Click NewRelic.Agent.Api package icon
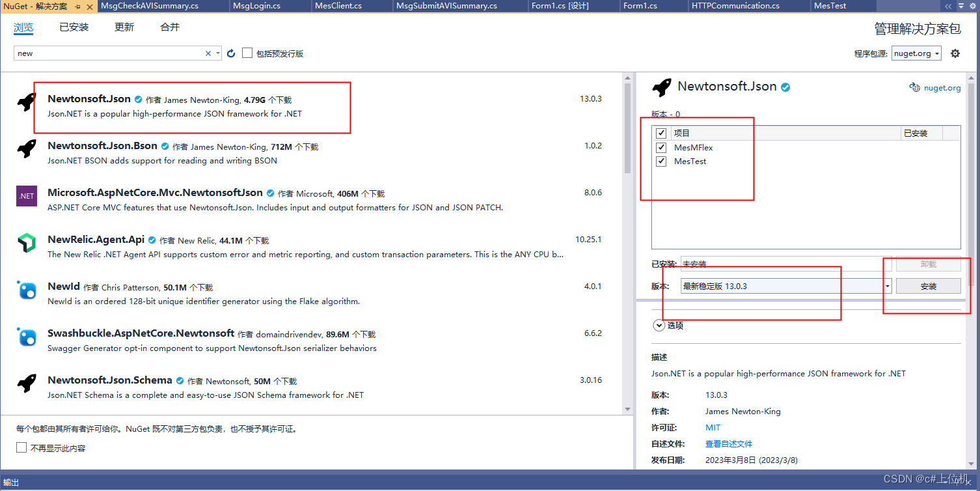Screen dimensions: 980x491 pos(27,243)
